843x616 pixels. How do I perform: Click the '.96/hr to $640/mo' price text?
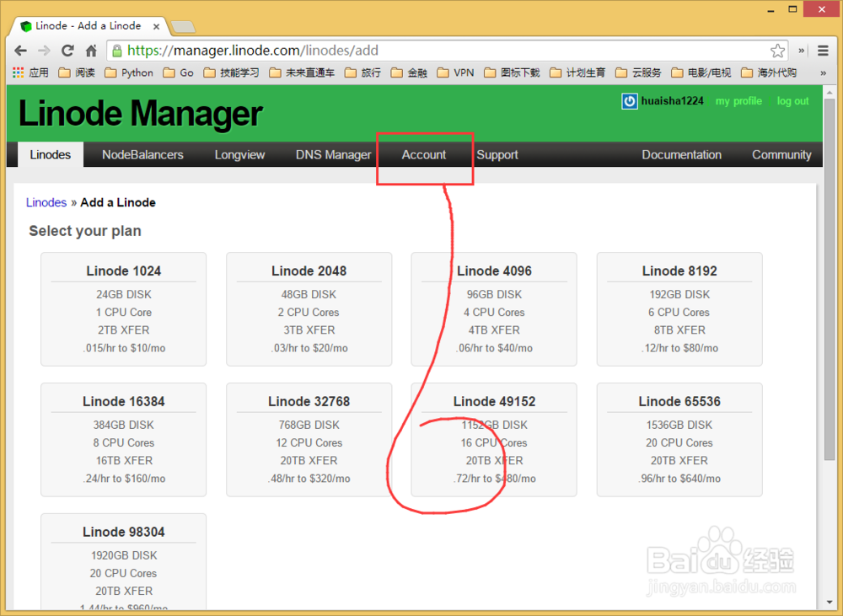pos(679,479)
